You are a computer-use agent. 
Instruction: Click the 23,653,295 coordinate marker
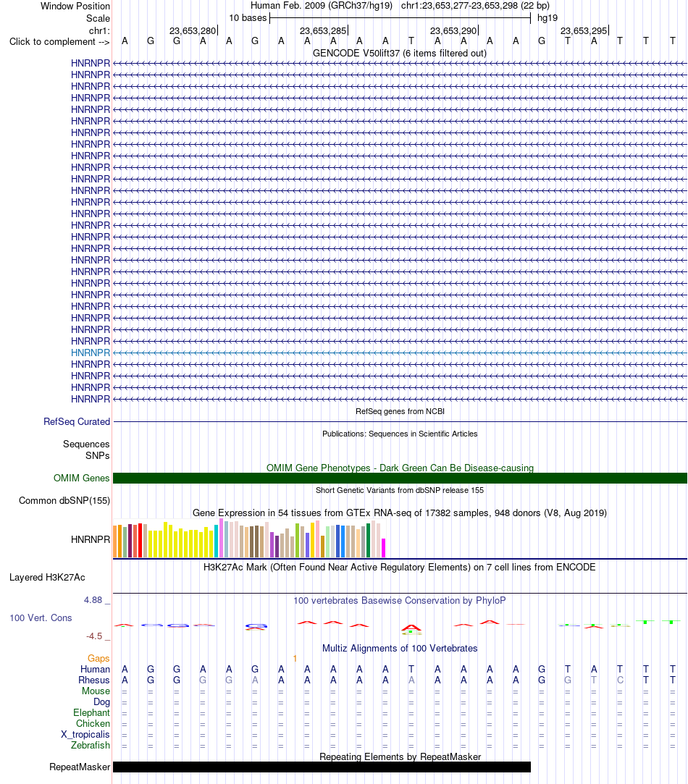584,31
